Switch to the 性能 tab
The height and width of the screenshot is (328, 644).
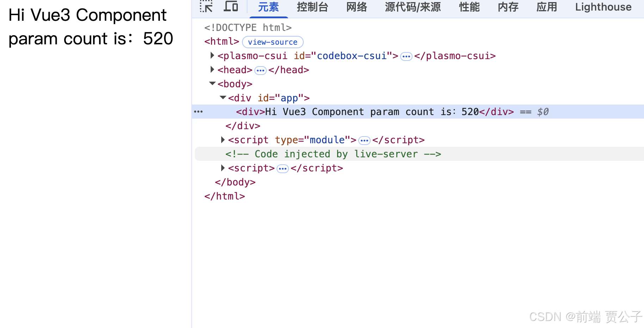pyautogui.click(x=469, y=7)
